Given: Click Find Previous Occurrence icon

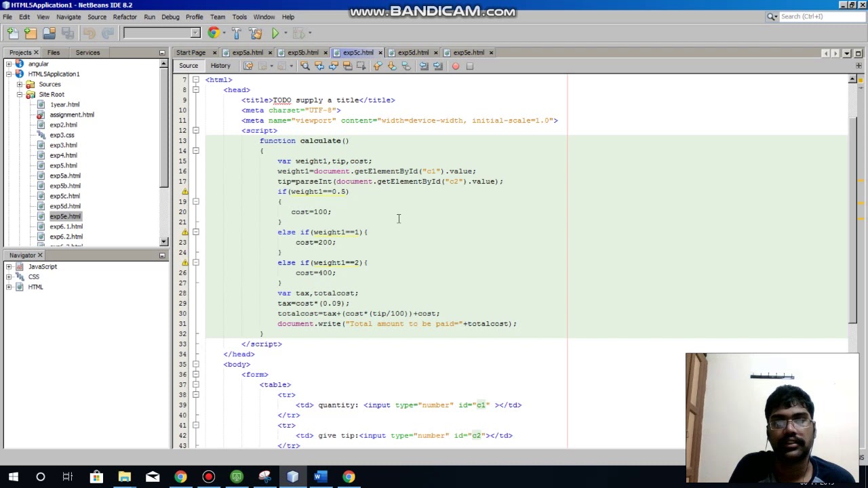Looking at the screenshot, I should 319,66.
